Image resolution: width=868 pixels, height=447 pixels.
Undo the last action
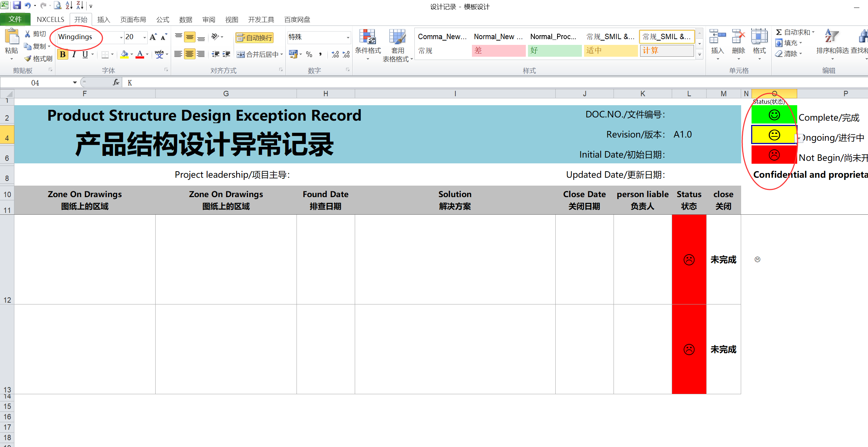coord(28,5)
